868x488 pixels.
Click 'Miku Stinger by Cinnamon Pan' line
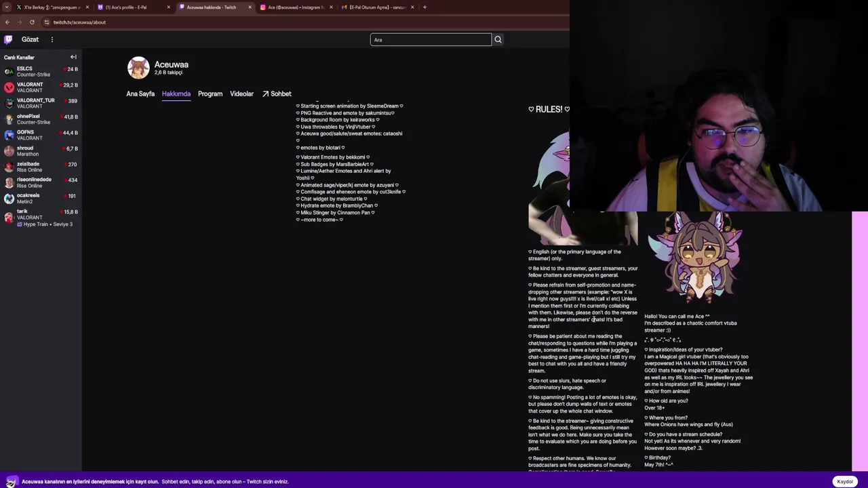click(x=336, y=213)
